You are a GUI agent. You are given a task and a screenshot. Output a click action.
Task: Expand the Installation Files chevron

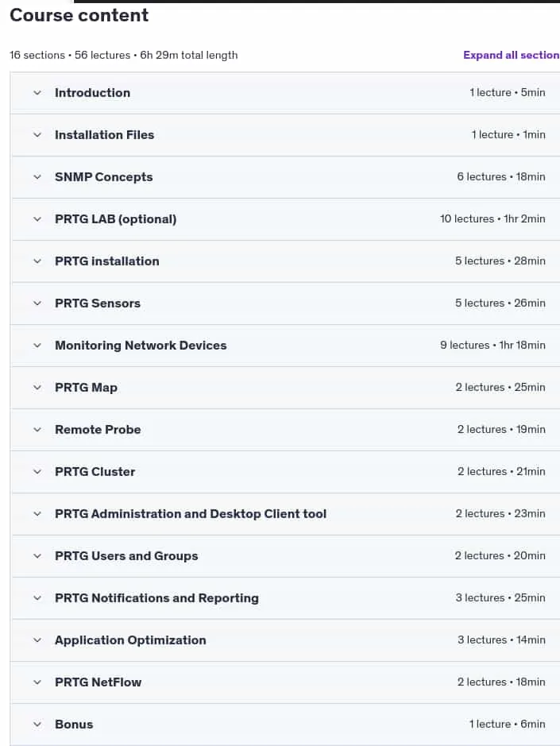coord(37,135)
